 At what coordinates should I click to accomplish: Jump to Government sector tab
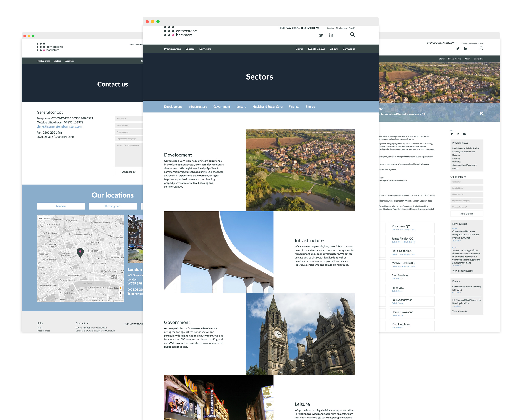[x=222, y=107]
